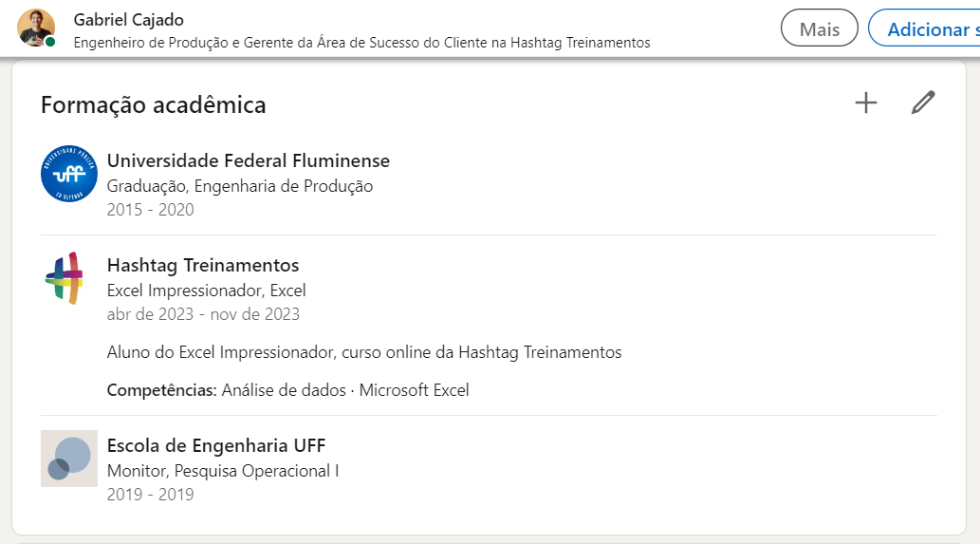980x544 pixels.
Task: Open the Mais options button
Action: tap(819, 28)
